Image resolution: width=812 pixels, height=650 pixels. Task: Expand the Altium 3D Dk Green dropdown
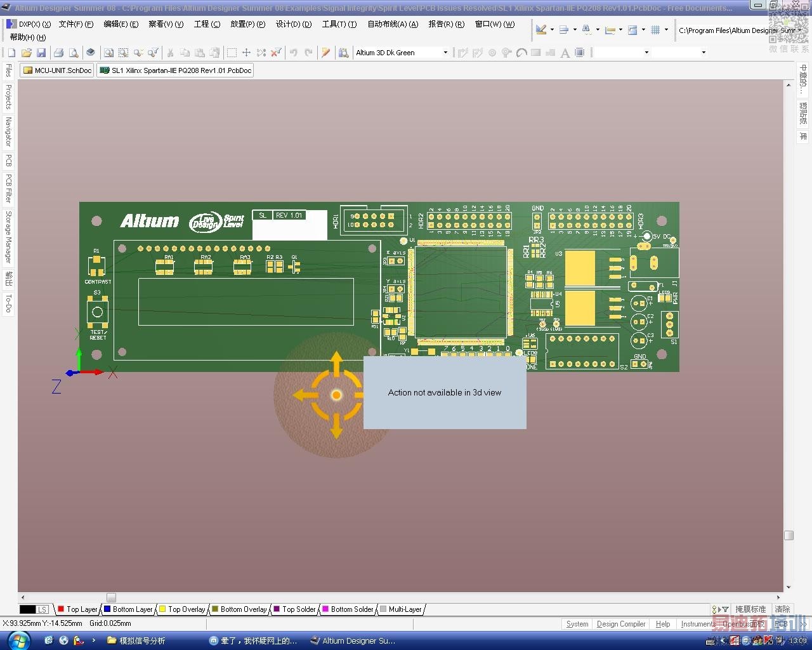pyautogui.click(x=445, y=53)
